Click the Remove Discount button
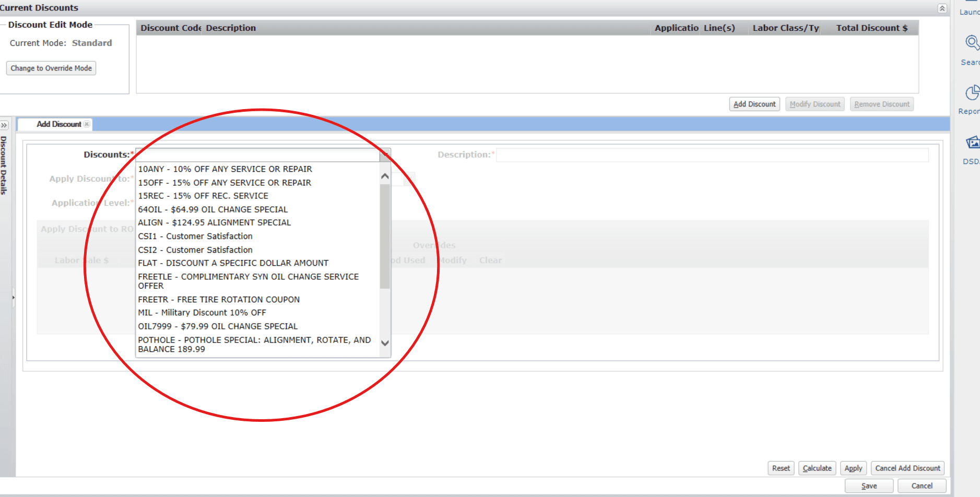The image size is (980, 497). [882, 104]
